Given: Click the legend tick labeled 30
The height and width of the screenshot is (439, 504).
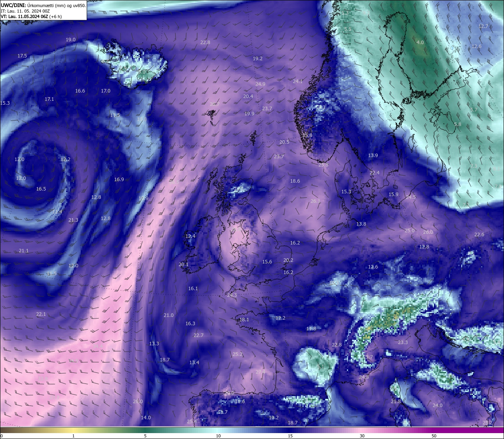Looking at the screenshot, I should click(362, 436).
